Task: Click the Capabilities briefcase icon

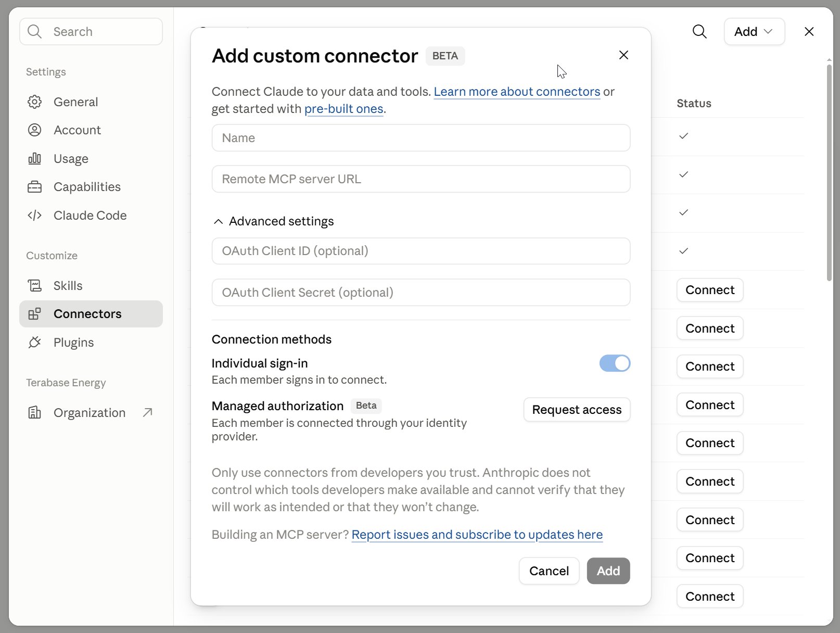Action: (34, 187)
